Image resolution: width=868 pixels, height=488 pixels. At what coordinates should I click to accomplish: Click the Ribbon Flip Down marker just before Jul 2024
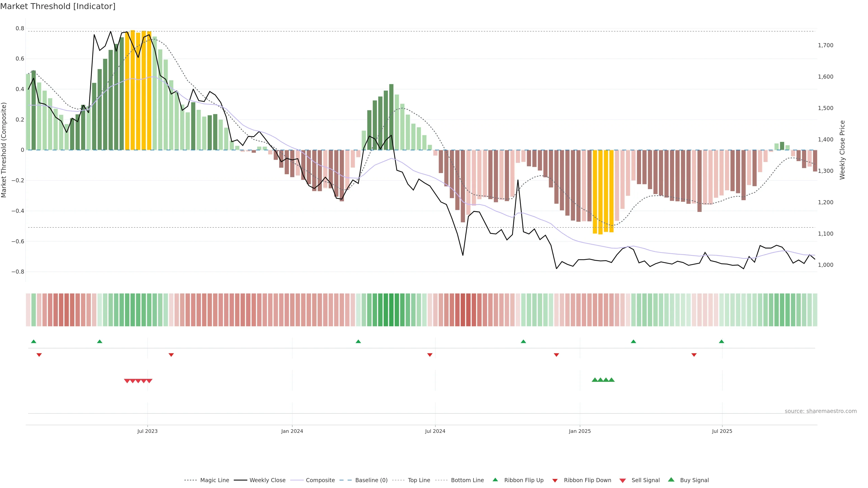[430, 355]
